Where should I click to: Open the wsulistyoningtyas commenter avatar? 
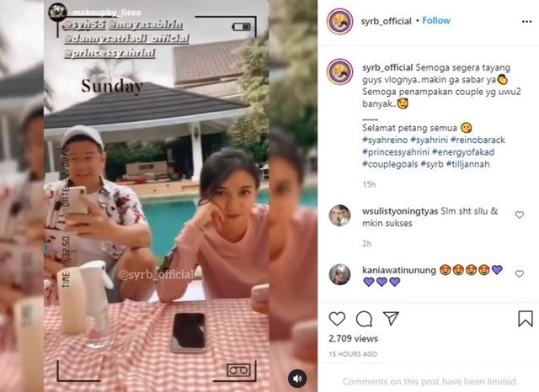click(x=339, y=215)
